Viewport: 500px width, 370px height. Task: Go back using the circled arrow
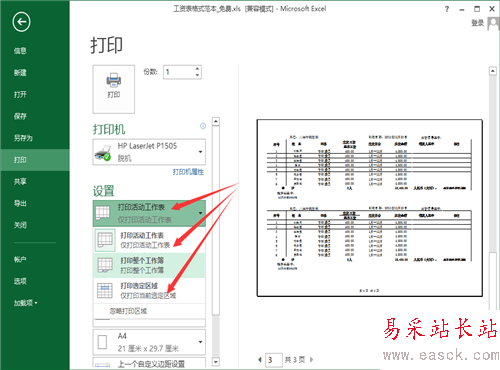[x=21, y=22]
